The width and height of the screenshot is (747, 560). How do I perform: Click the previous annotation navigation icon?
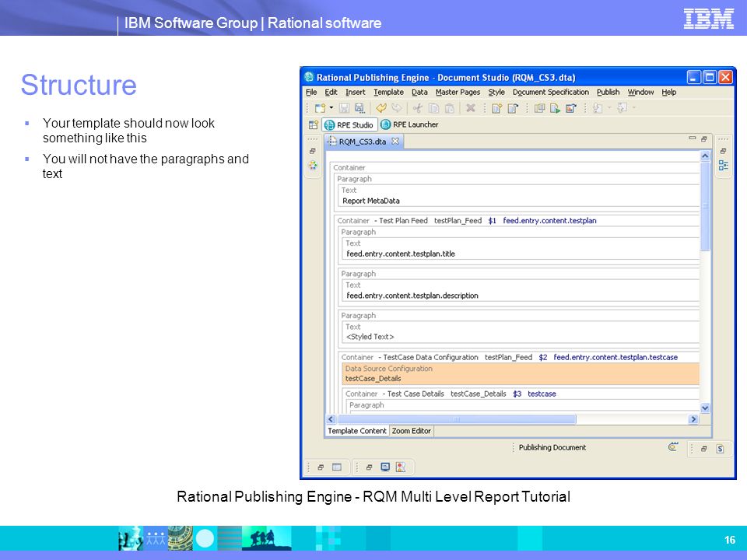click(x=598, y=109)
